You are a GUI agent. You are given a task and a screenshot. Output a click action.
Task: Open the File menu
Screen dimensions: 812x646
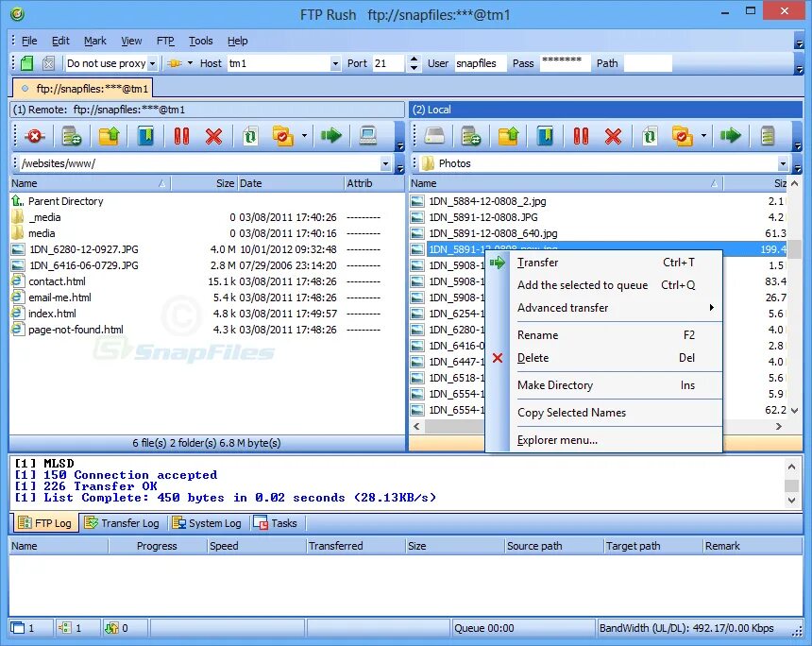pyautogui.click(x=29, y=41)
